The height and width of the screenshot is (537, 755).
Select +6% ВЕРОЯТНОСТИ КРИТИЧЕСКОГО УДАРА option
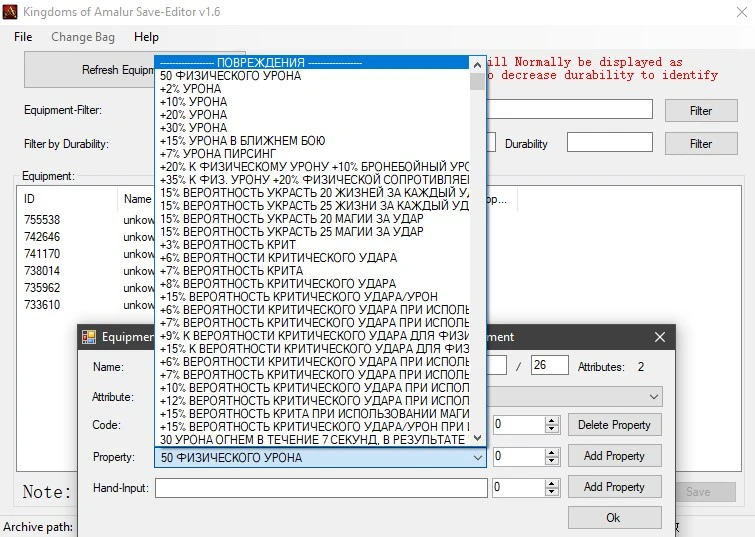click(x=312, y=258)
